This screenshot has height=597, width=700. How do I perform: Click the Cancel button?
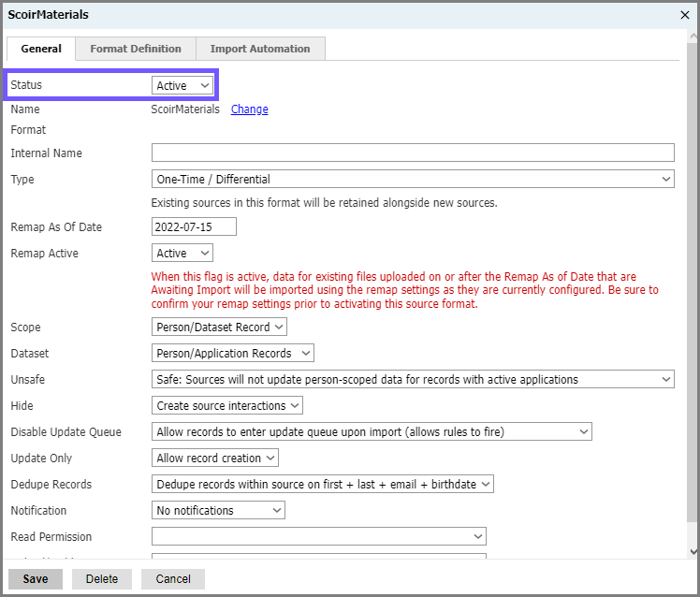click(173, 579)
